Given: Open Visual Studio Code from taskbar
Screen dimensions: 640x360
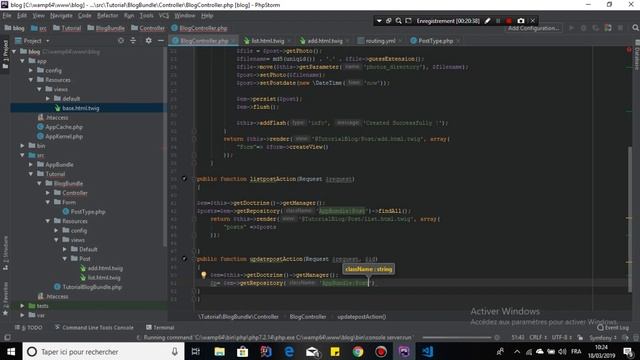Looking at the screenshot, I should coord(427,351).
